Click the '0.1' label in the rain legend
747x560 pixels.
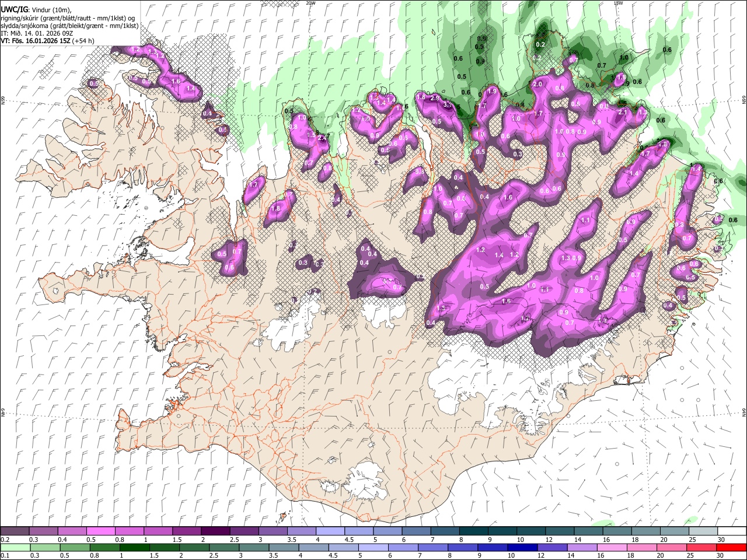5,555
